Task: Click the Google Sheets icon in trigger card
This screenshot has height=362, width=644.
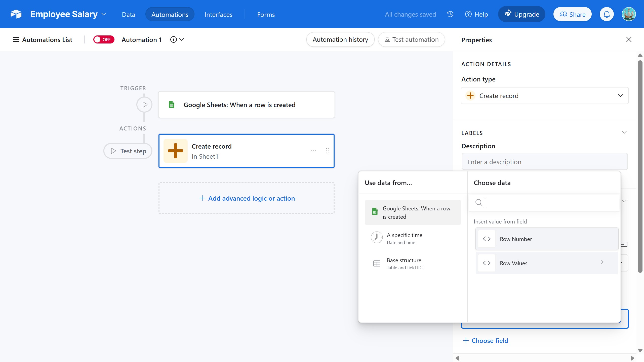Action: 172,105
